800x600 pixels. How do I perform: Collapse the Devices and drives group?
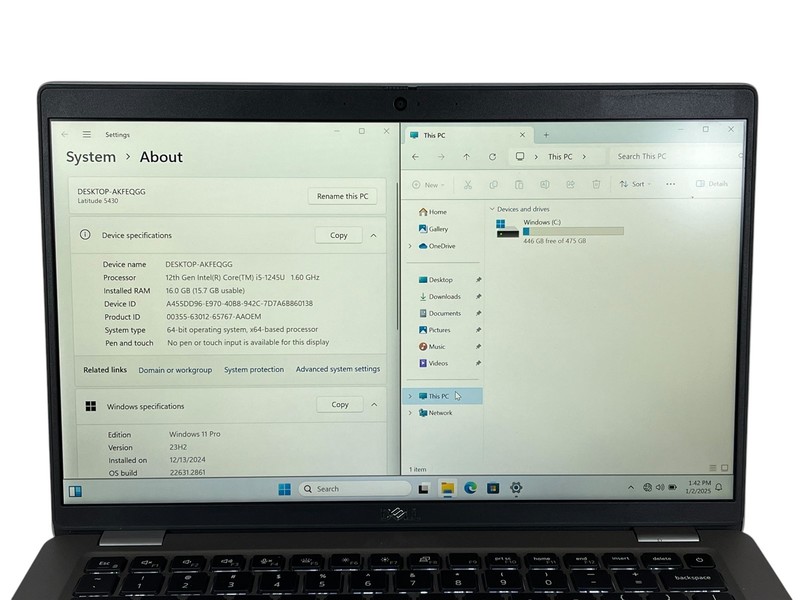(492, 209)
